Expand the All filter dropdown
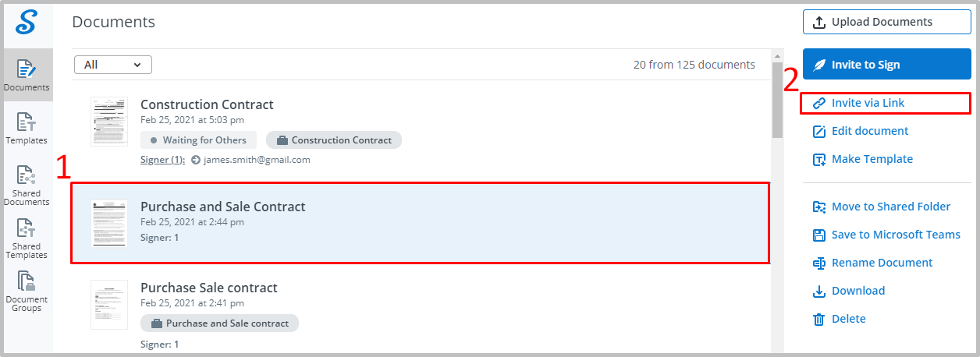The image size is (980, 357). click(x=113, y=65)
